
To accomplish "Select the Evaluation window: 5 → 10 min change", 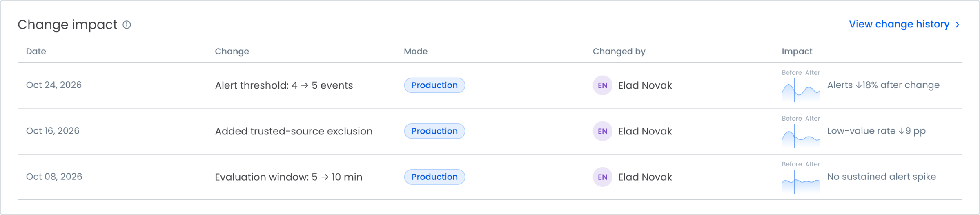I will [x=289, y=177].
